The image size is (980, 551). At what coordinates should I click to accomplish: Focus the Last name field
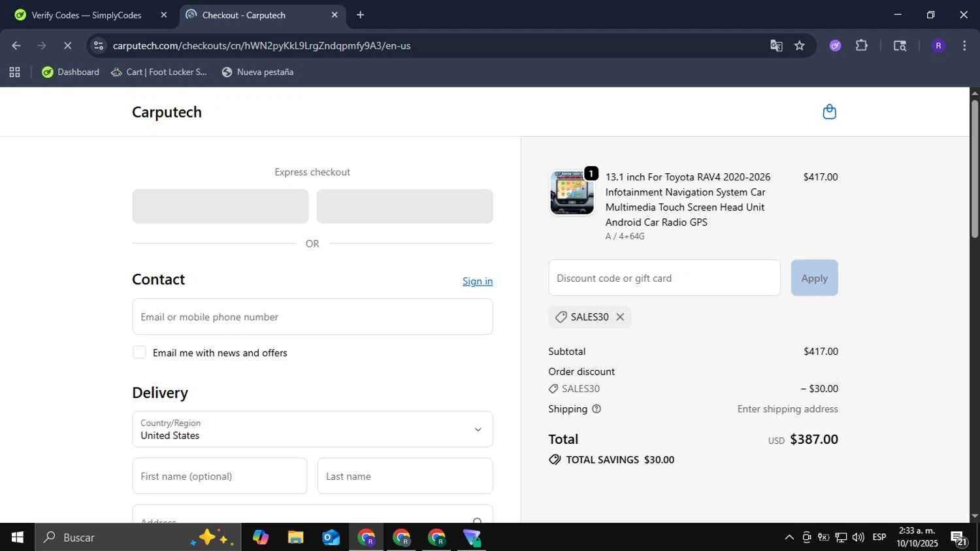(x=405, y=476)
